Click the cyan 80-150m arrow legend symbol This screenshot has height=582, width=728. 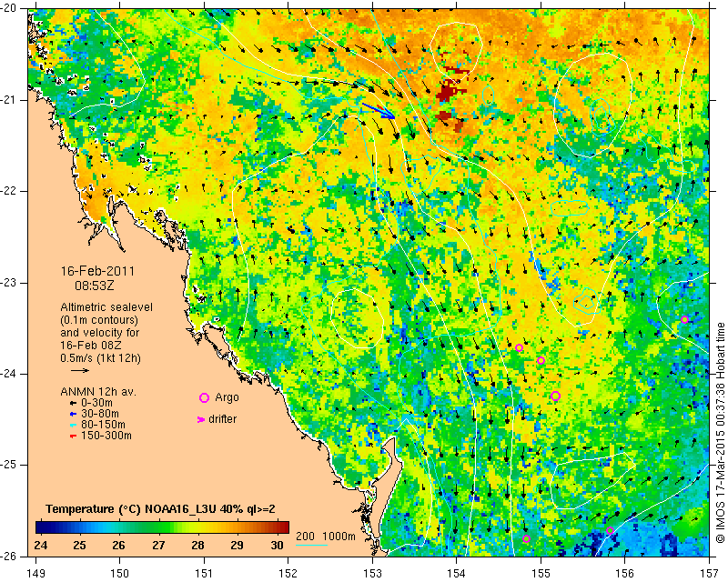coord(73,425)
